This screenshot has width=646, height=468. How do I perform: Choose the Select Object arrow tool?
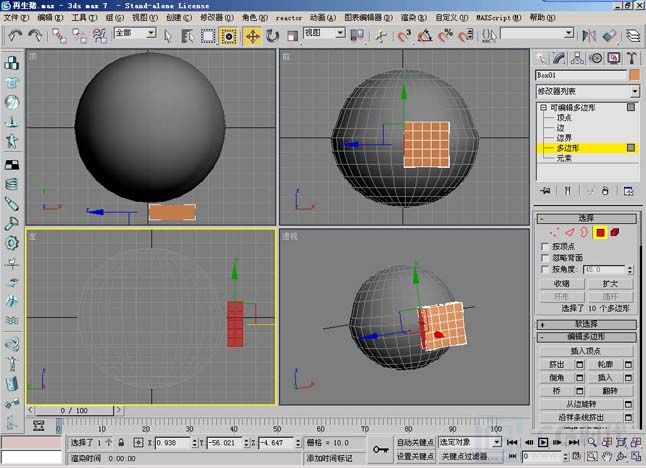point(167,36)
